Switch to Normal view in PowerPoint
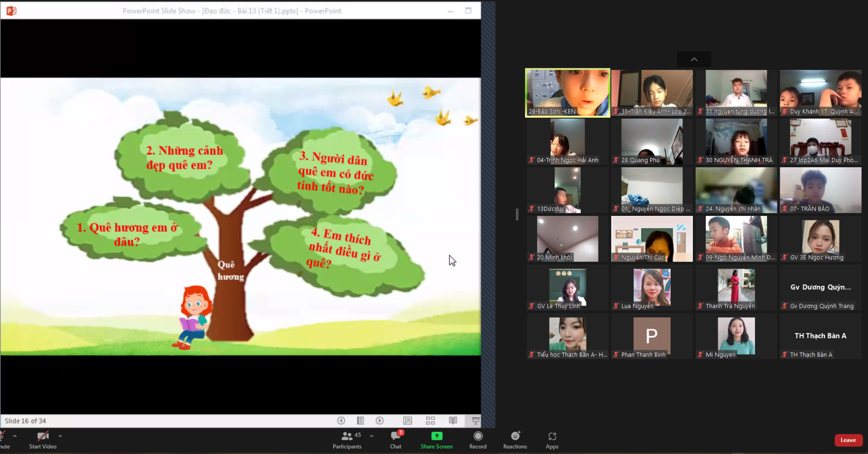The image size is (868, 454). tap(407, 421)
